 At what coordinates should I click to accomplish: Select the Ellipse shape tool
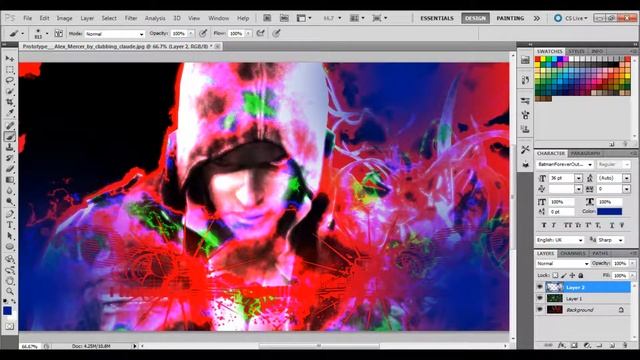click(x=10, y=247)
